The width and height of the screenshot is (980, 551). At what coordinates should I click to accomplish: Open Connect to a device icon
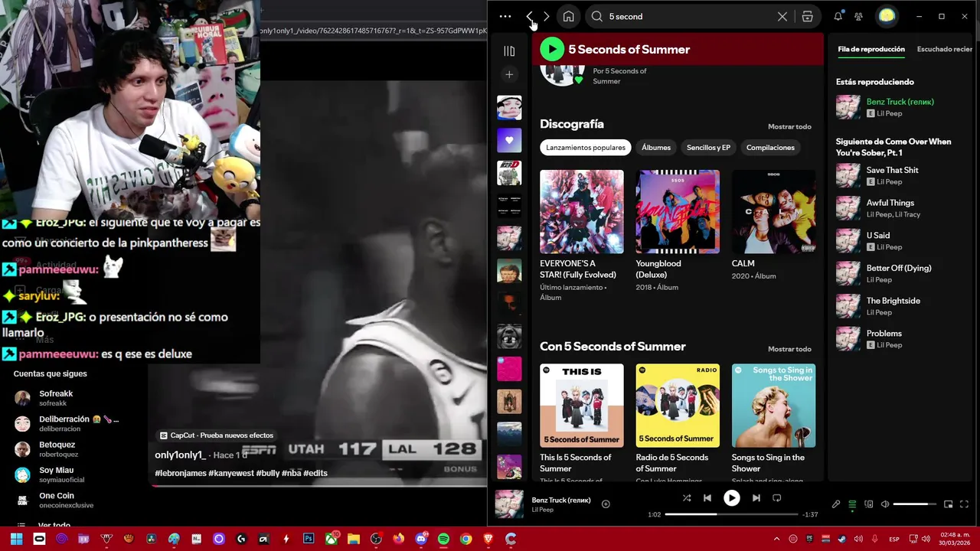point(869,504)
